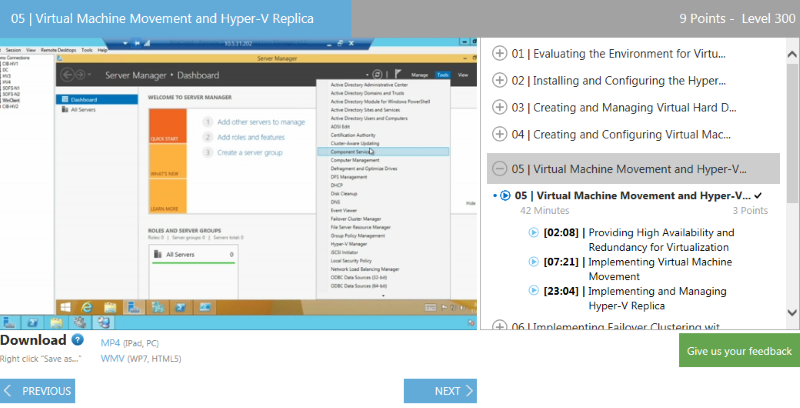Click the play icon beside the bold module 05 title
The image size is (800, 408).
point(505,196)
